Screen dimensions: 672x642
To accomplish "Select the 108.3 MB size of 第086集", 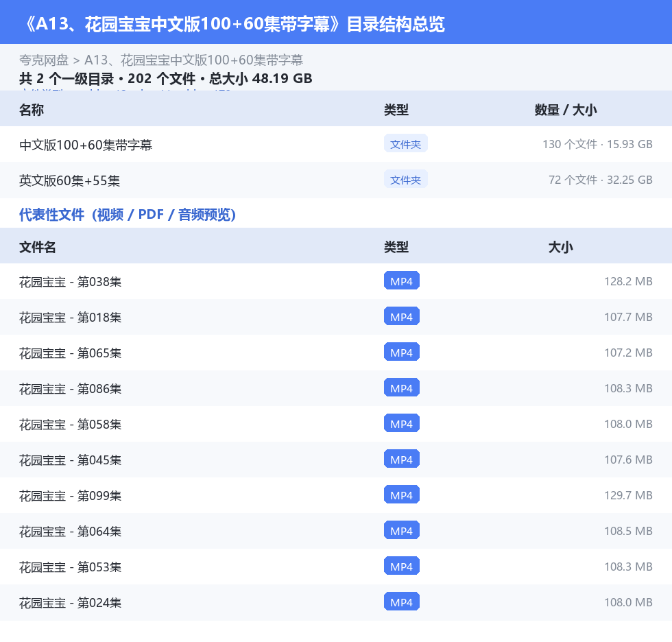I will pos(628,388).
